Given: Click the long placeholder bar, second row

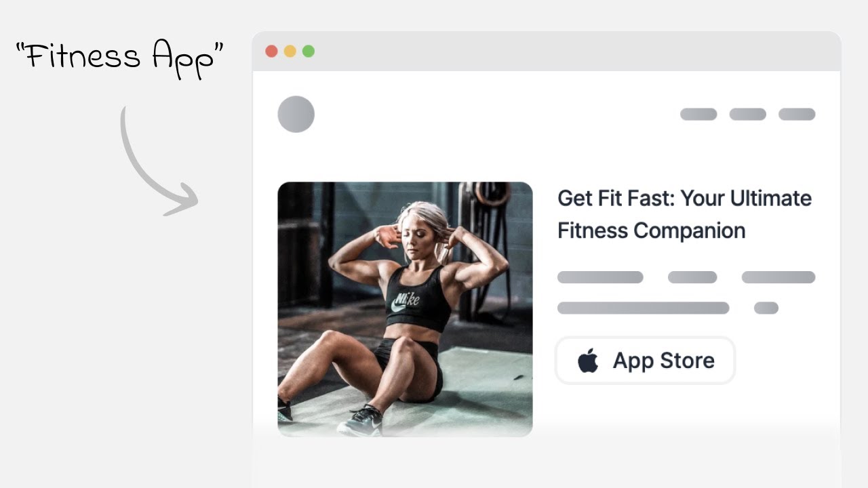Looking at the screenshot, I should [x=643, y=308].
